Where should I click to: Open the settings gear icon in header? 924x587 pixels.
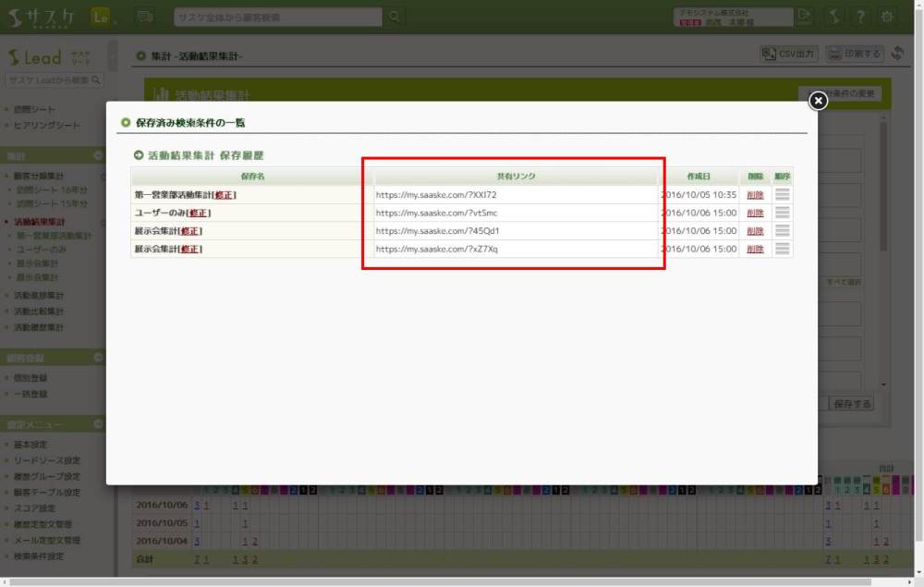887,17
